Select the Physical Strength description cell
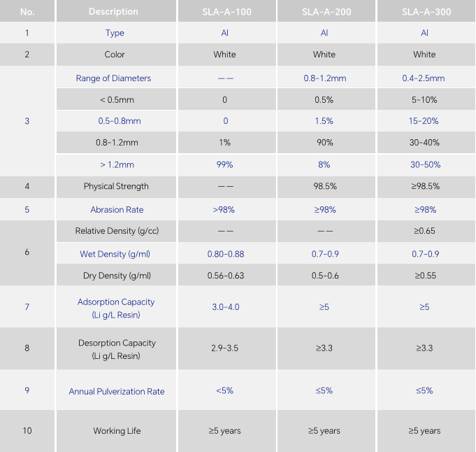This screenshot has height=452, width=476. [116, 186]
